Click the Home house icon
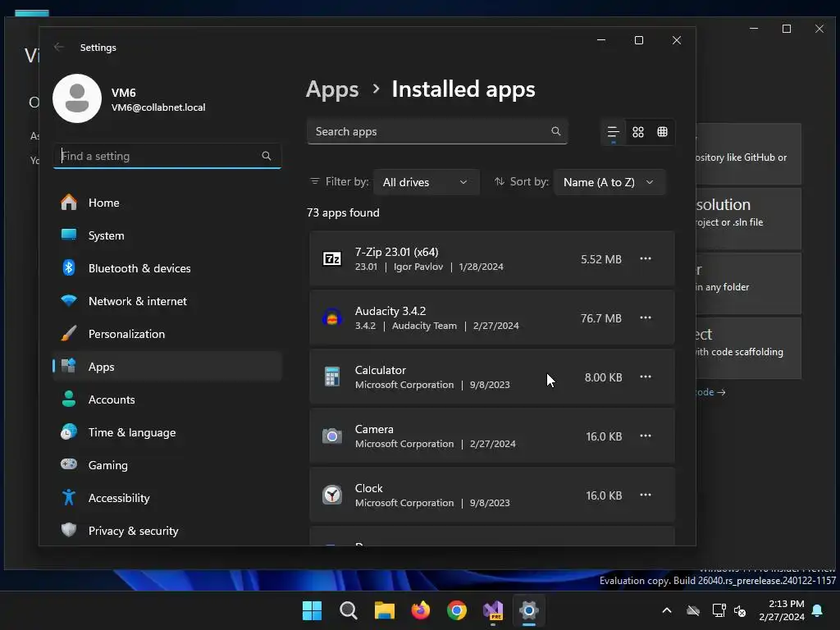840x630 pixels. [x=69, y=202]
